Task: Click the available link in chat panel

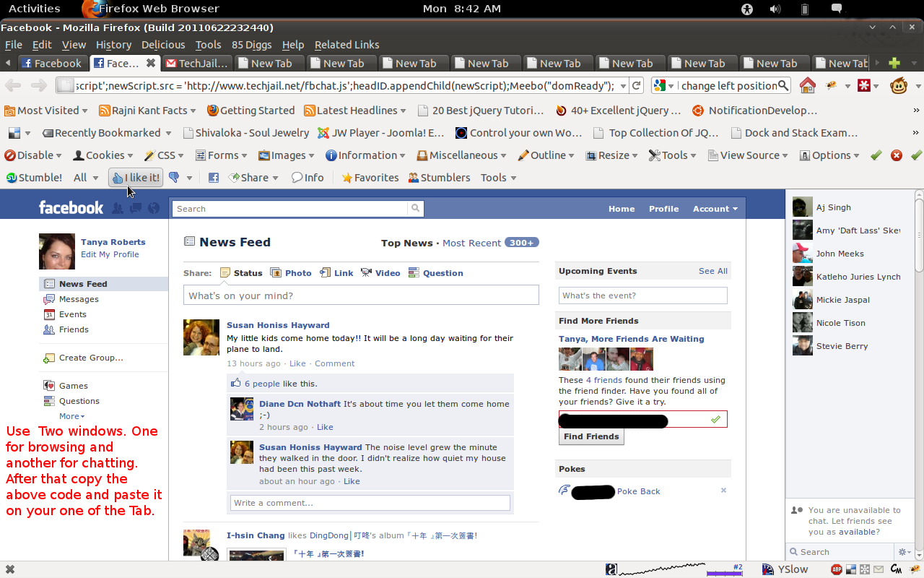Action: point(856,532)
